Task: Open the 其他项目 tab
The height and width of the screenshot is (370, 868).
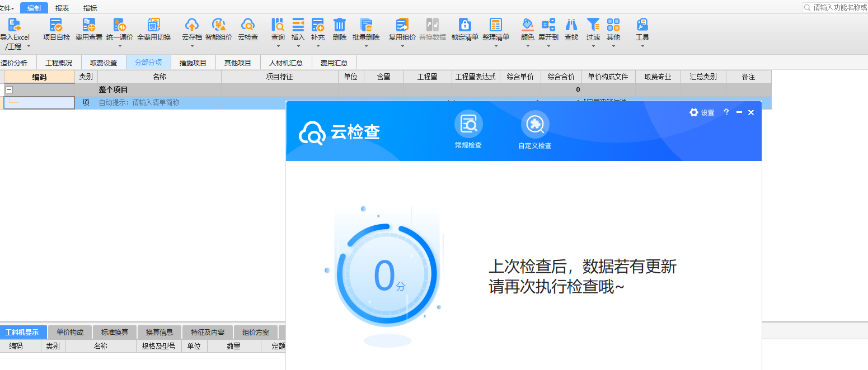Action: pyautogui.click(x=238, y=63)
